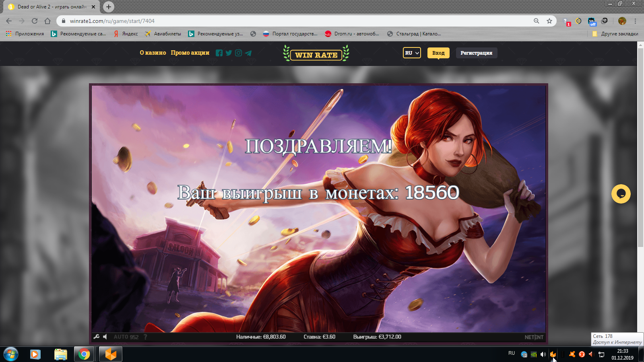Click the Наличные €8,803.60 balance
Viewport: 644px width, 362px height.
[x=261, y=337]
